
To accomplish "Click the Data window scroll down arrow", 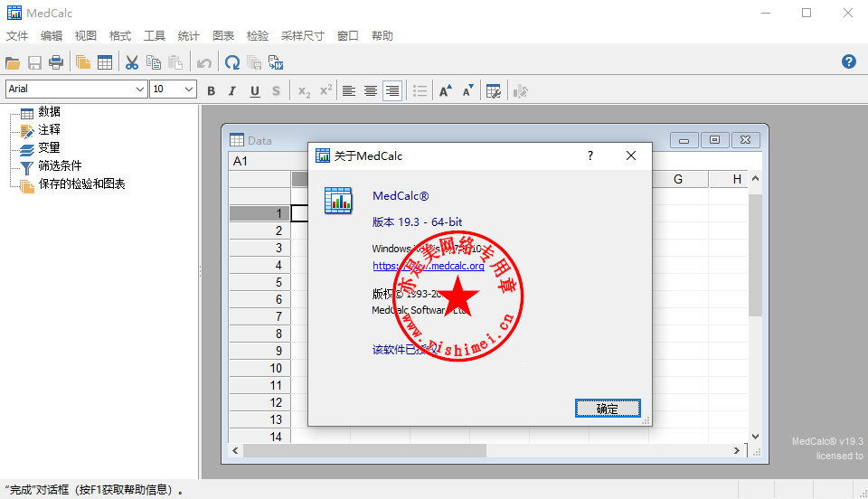I will (x=755, y=437).
